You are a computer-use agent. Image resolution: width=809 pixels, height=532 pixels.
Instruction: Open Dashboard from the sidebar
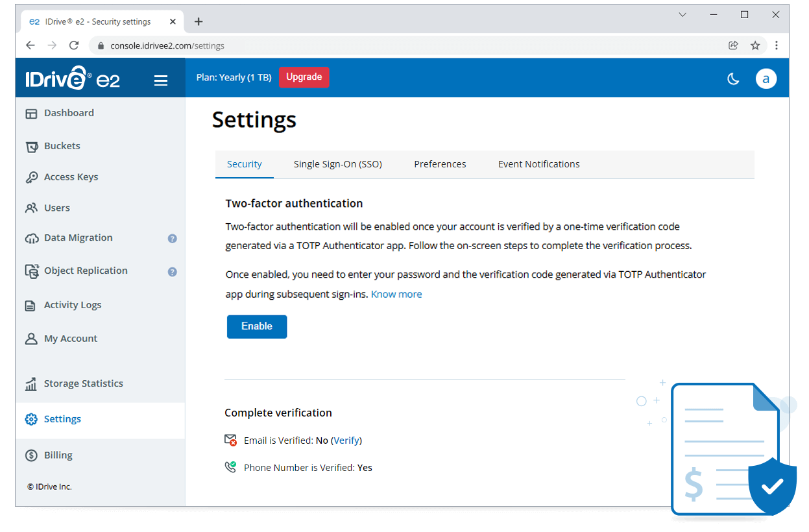(x=69, y=113)
